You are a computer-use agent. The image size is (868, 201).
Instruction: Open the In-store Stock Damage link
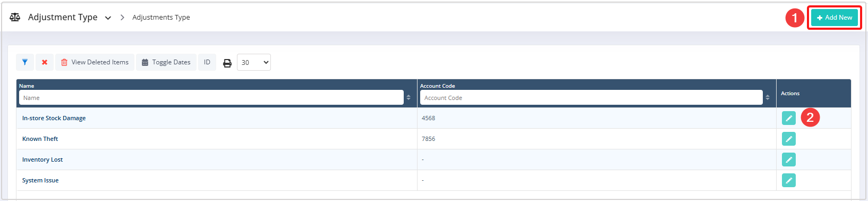coord(54,118)
